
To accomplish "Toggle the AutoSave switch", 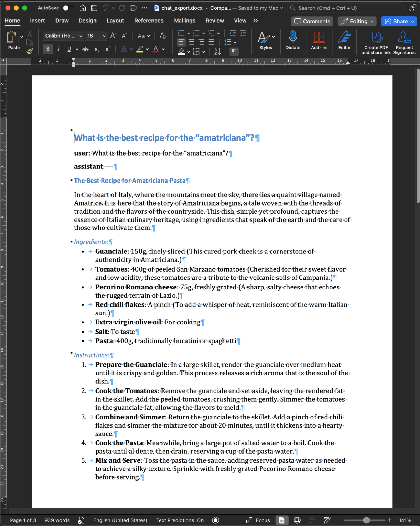I will point(68,8).
